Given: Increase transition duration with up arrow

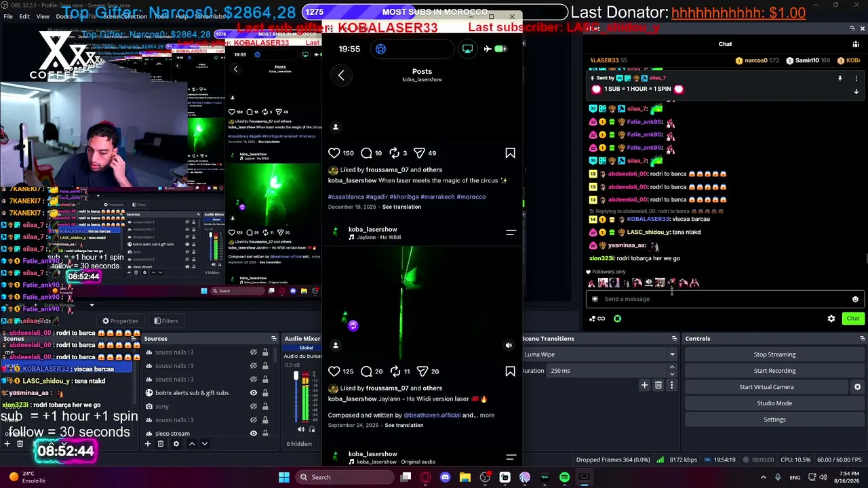Looking at the screenshot, I should click(x=672, y=367).
